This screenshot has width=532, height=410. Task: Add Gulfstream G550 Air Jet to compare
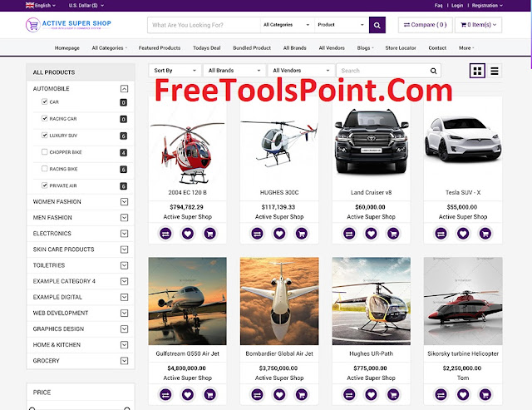[165, 394]
